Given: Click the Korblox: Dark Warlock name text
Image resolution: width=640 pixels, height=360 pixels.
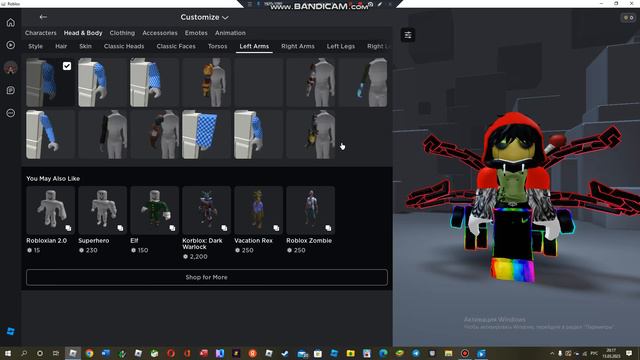Looking at the screenshot, I should (202, 244).
